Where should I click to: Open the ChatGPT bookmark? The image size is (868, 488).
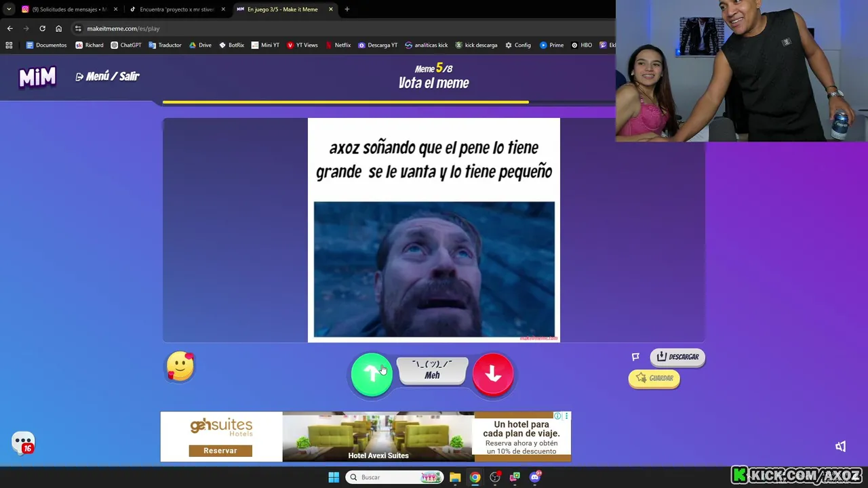(126, 45)
